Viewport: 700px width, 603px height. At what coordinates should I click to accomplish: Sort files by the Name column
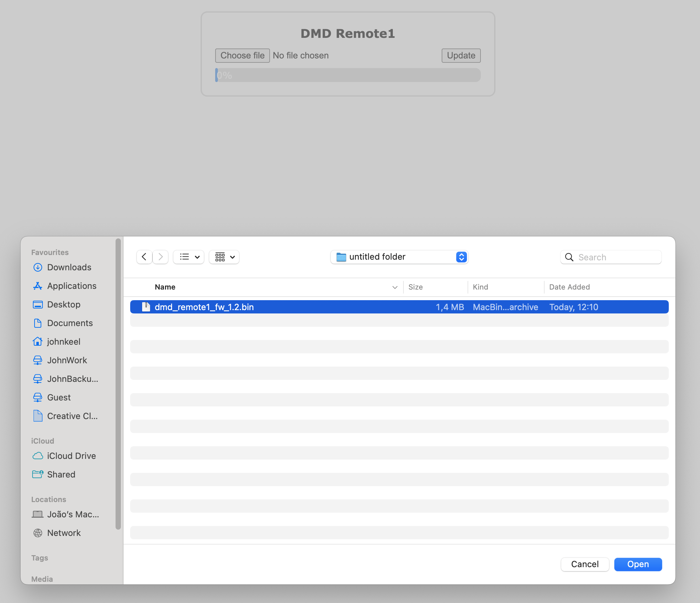pos(165,287)
